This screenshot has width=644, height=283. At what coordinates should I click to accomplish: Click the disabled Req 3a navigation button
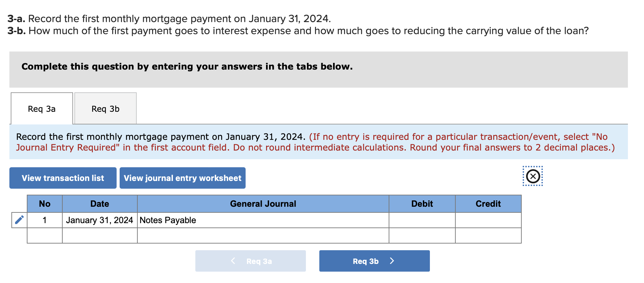click(250, 261)
